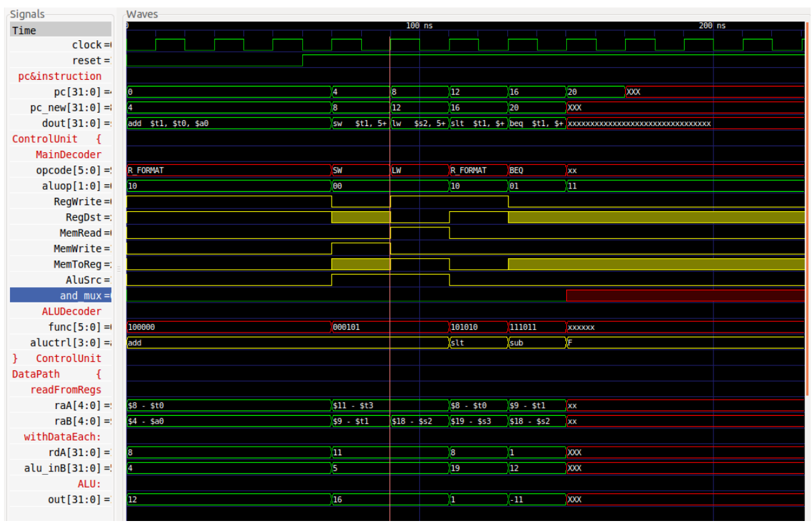Click the 'F' aluctrl waveform value
812x523 pixels.
tap(570, 343)
